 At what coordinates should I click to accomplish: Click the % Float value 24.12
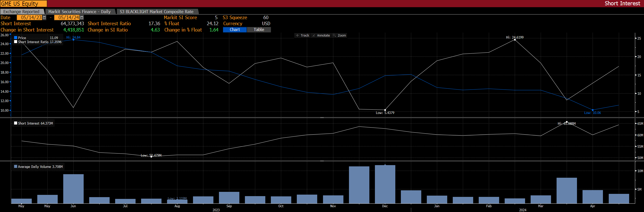(x=212, y=23)
